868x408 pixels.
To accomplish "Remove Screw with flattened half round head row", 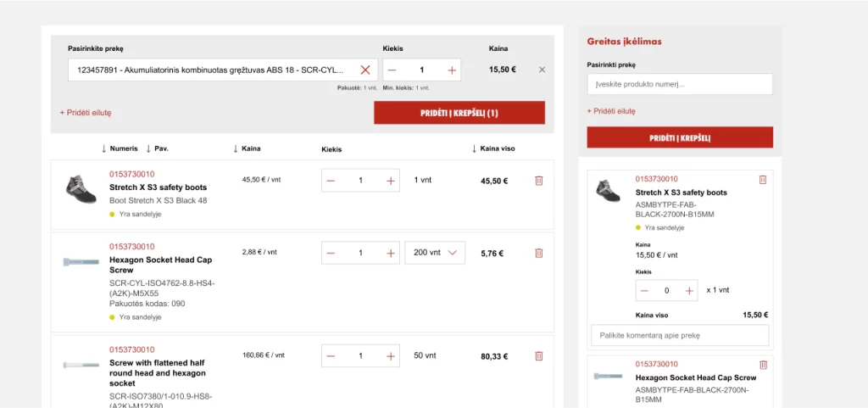I will click(538, 356).
